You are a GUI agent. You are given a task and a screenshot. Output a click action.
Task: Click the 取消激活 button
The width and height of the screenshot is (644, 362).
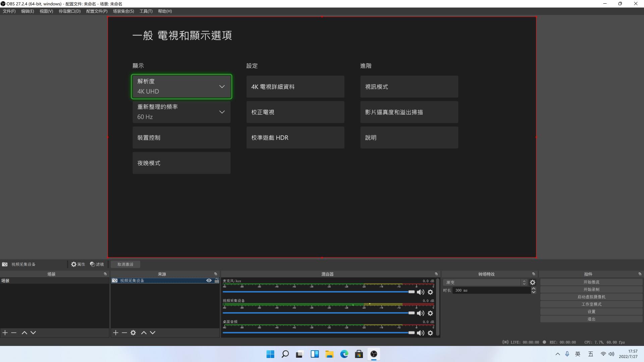tap(125, 264)
